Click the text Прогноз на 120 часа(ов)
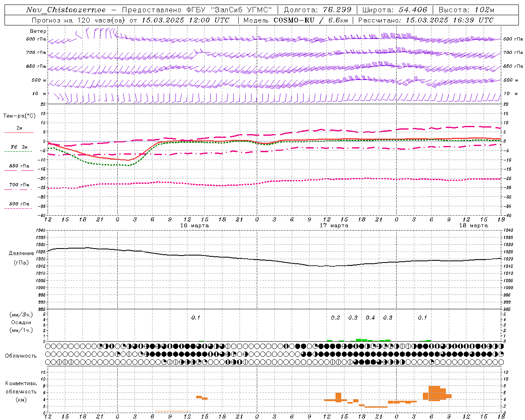Image resolution: width=525 pixels, height=420 pixels. [x=79, y=20]
